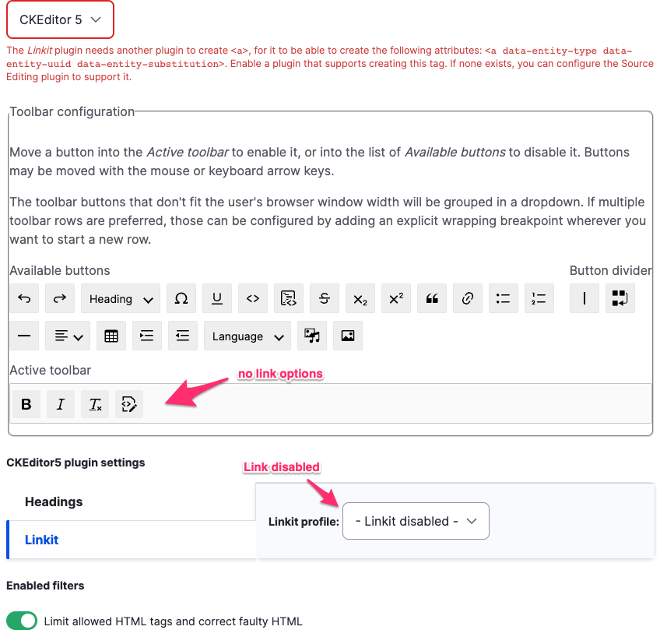660x644 pixels.
Task: Select the Underline button
Action: (x=217, y=298)
